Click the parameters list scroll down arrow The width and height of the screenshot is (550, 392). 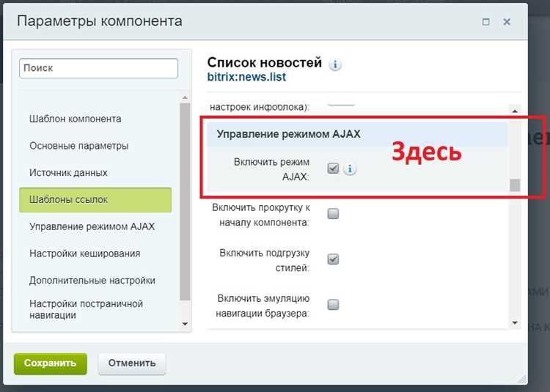(x=515, y=322)
